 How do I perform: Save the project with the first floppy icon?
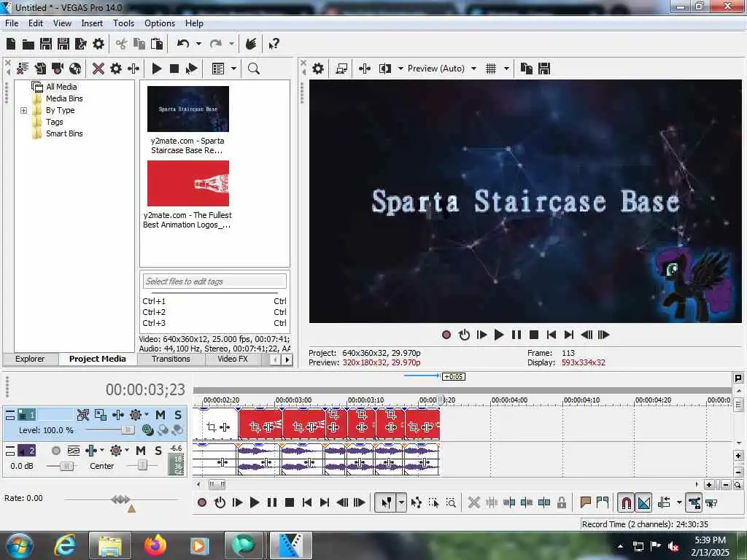(46, 44)
